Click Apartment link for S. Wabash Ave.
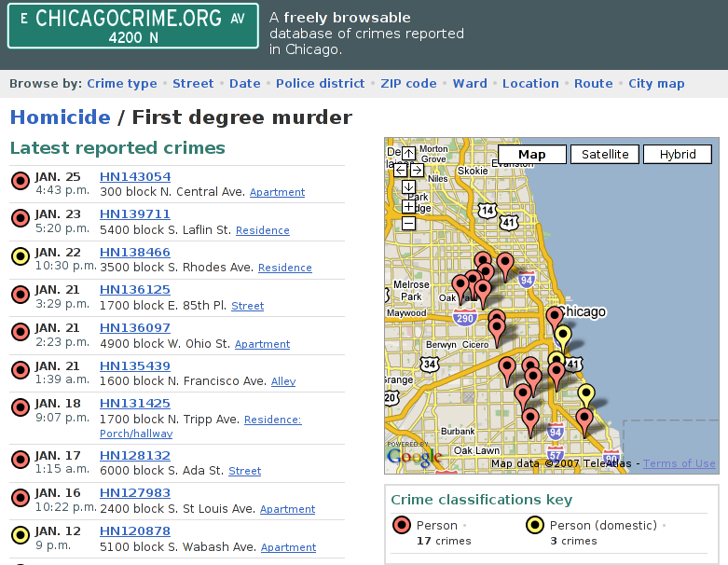 click(x=288, y=547)
